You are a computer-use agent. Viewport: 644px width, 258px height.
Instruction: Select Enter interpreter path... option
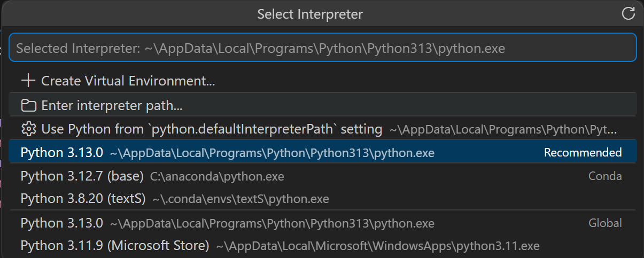click(x=322, y=105)
